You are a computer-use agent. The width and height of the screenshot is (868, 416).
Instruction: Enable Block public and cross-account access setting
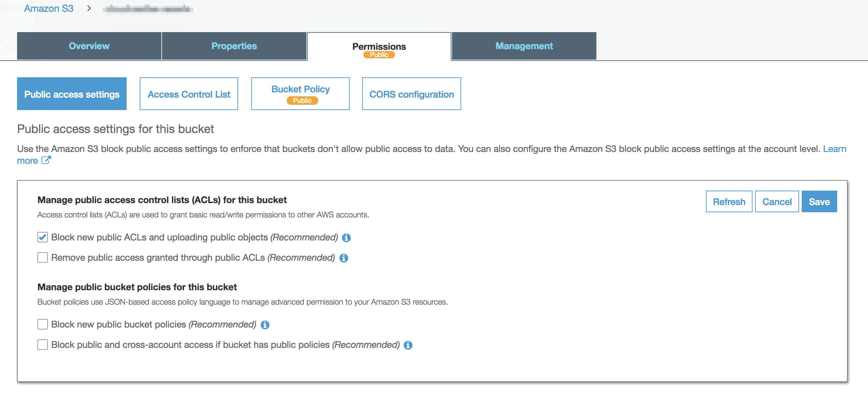click(x=42, y=345)
